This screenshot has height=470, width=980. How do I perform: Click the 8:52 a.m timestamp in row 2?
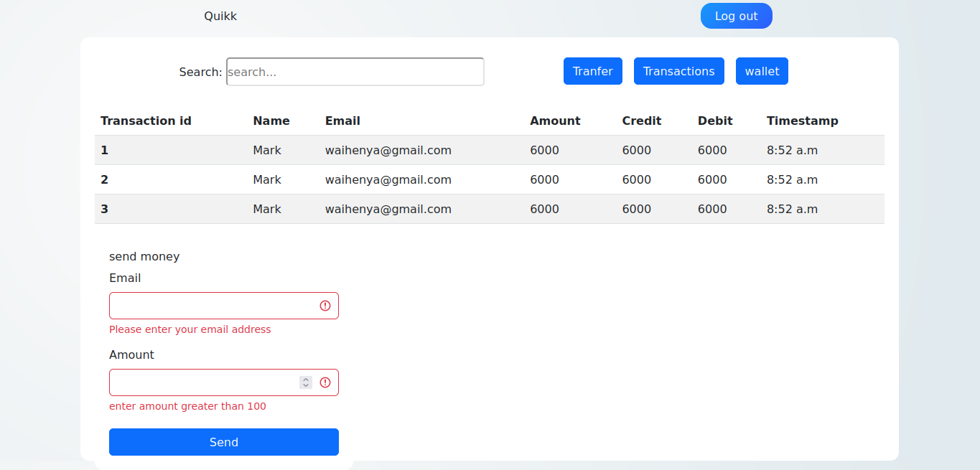point(793,179)
